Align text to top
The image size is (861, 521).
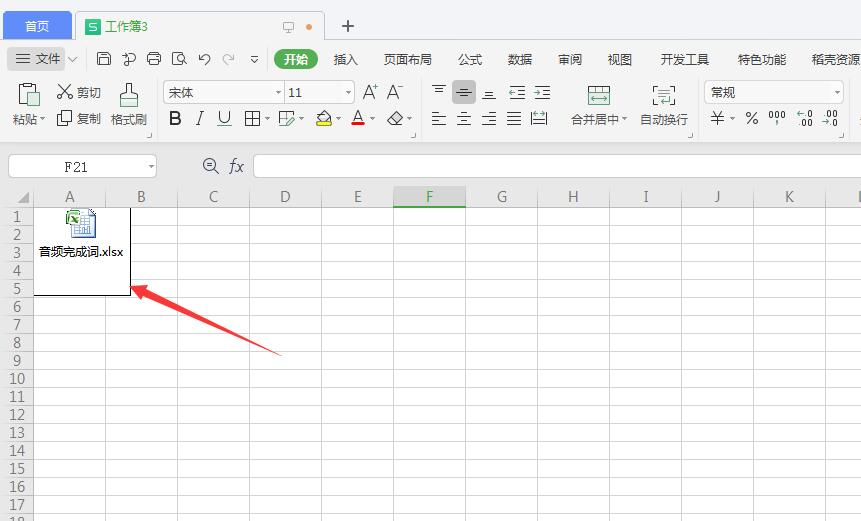(x=439, y=92)
